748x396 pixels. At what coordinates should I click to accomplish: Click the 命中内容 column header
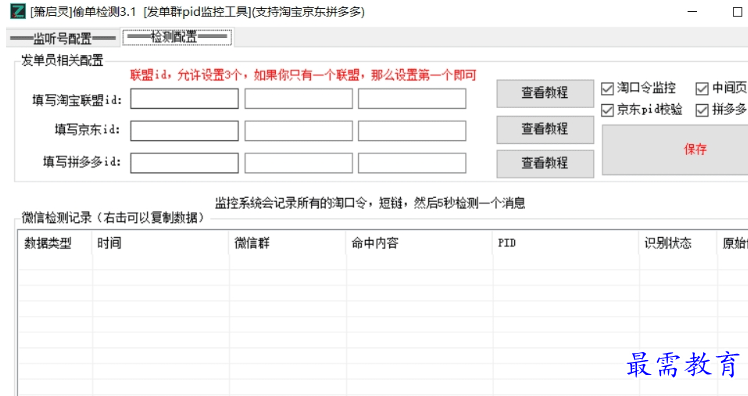(420, 243)
